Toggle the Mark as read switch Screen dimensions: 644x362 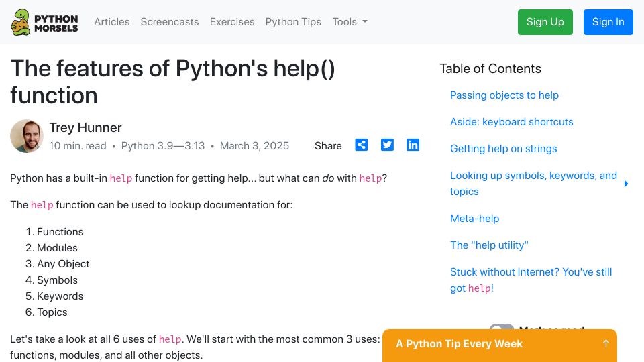pyautogui.click(x=502, y=327)
